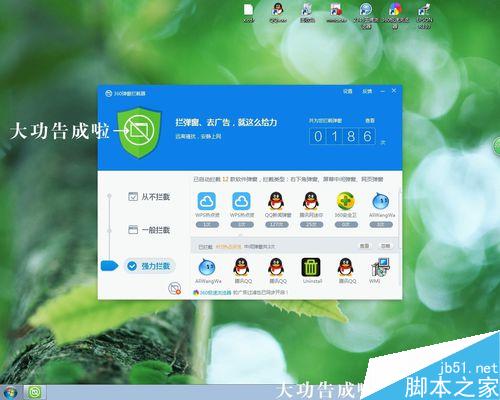
Task: Select the 从不拦截 mode
Action: click(x=149, y=197)
